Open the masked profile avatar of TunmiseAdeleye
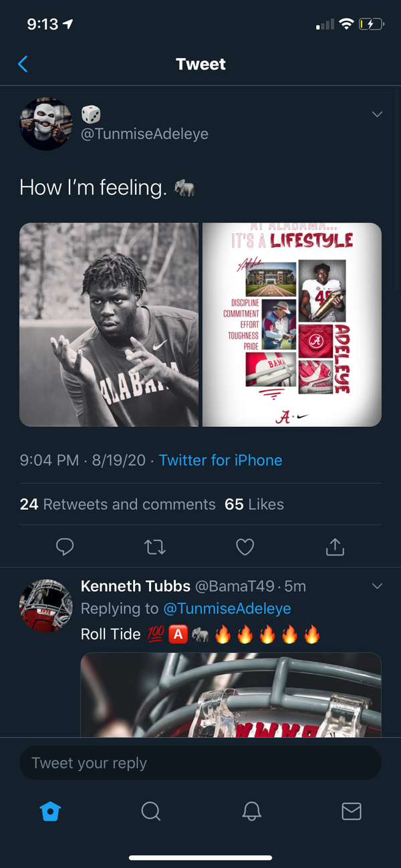The image size is (401, 868). [46, 124]
